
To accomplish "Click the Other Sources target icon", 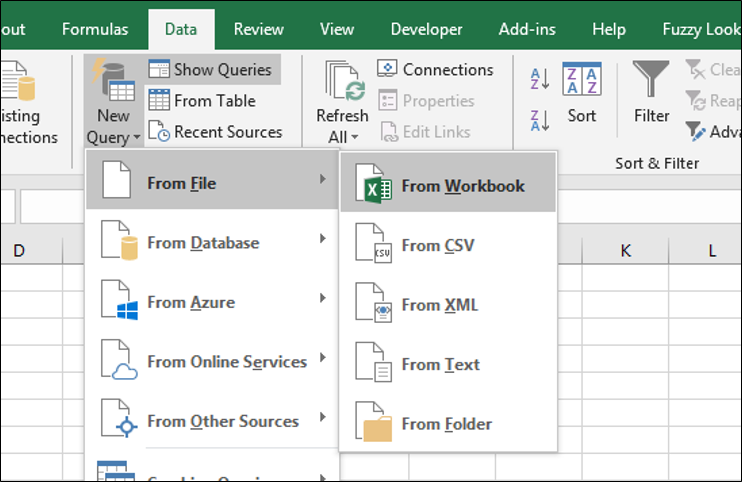I will [126, 427].
